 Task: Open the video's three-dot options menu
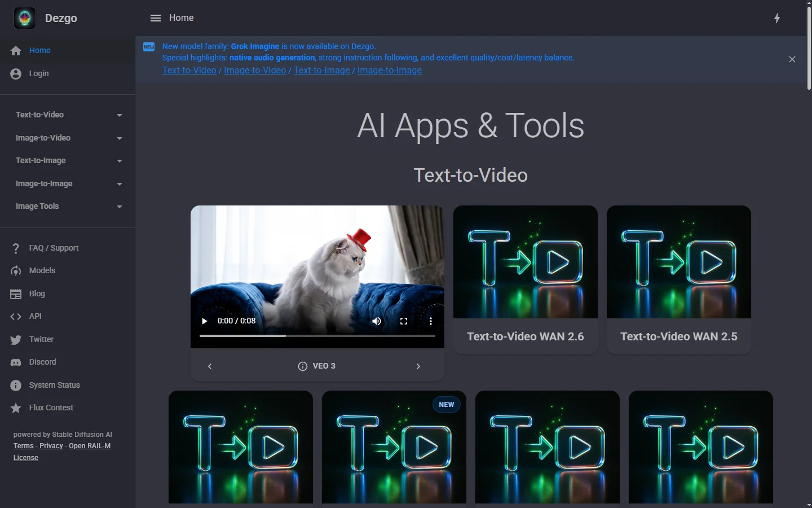coord(431,321)
